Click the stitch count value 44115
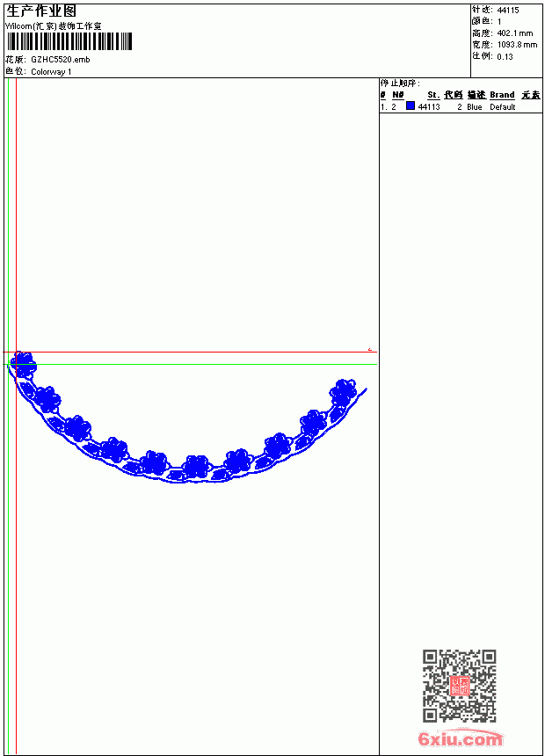The width and height of the screenshot is (545, 756). point(508,11)
